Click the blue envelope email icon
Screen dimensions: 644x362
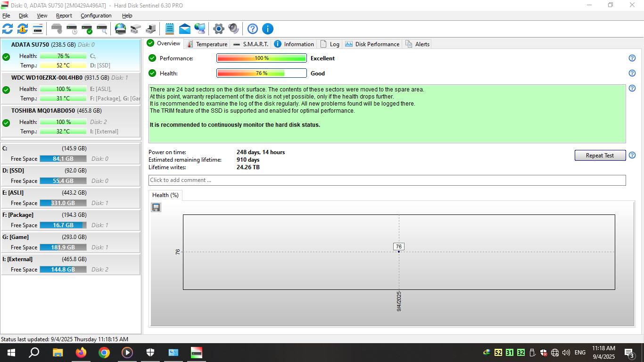(185, 29)
